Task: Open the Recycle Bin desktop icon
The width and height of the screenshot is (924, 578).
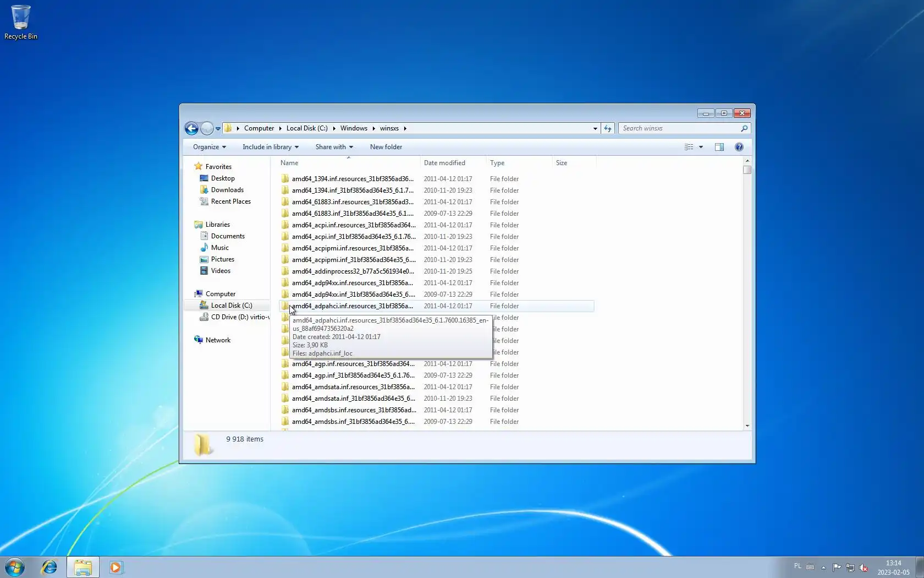Action: [21, 23]
